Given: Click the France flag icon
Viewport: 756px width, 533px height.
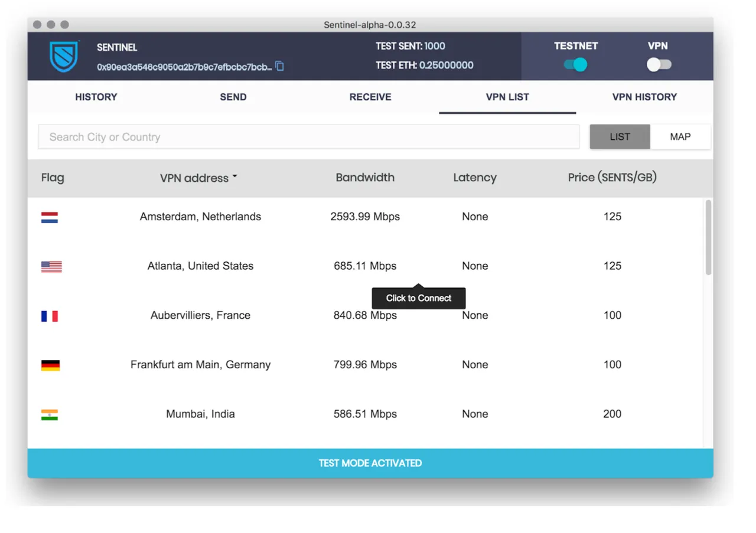Looking at the screenshot, I should coord(50,316).
